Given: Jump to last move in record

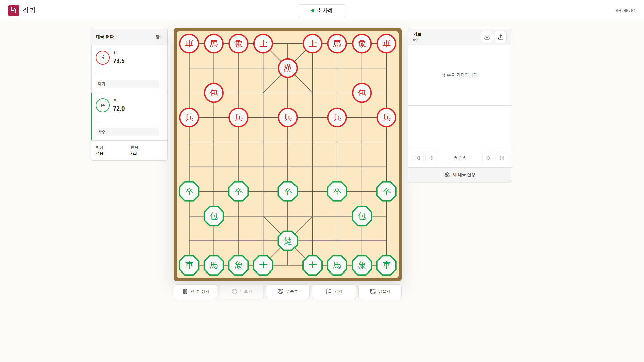Looking at the screenshot, I should (x=502, y=158).
